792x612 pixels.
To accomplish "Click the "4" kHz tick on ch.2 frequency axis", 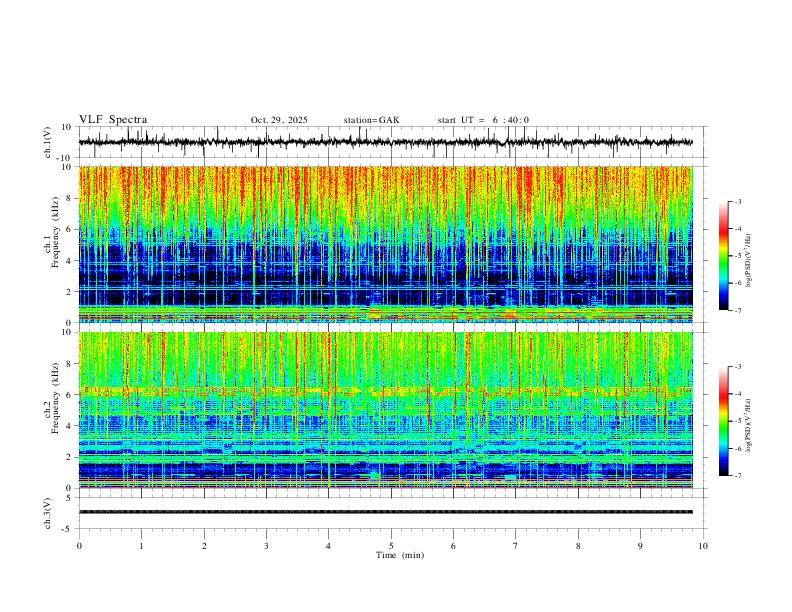I will pyautogui.click(x=70, y=426).
